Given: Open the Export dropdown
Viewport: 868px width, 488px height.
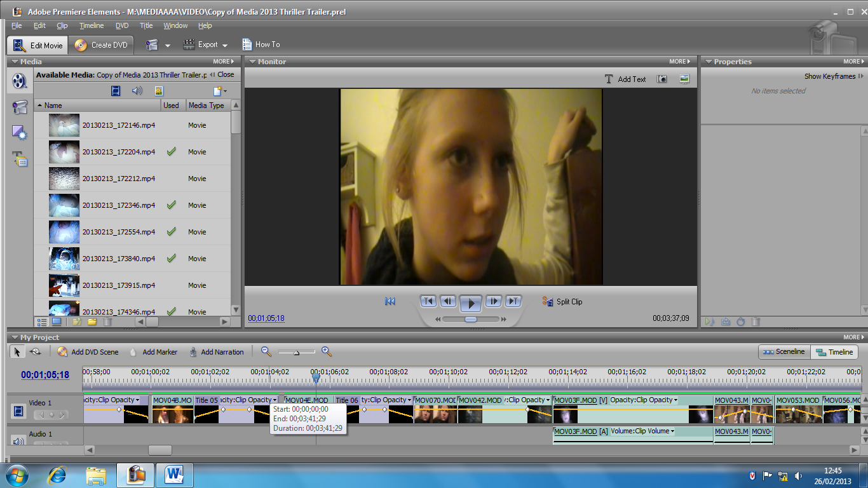Looking at the screenshot, I should click(205, 44).
